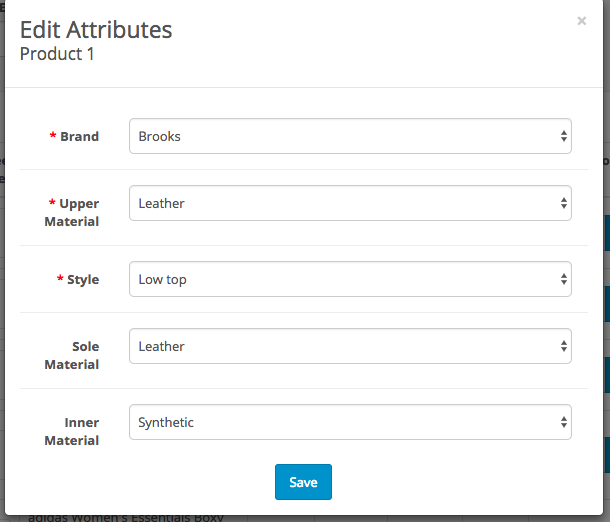The height and width of the screenshot is (522, 610).
Task: Click the Inner Material select arrow icon
Action: [x=564, y=422]
